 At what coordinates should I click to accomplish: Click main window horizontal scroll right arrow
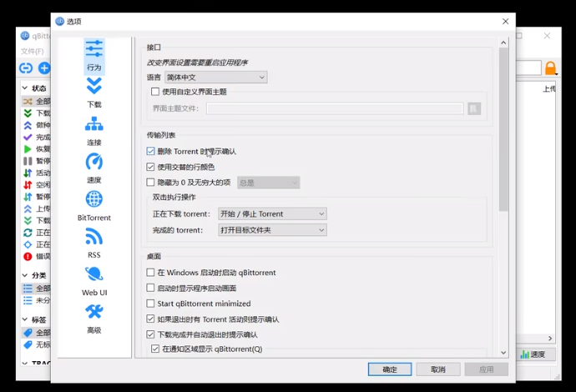(550, 339)
